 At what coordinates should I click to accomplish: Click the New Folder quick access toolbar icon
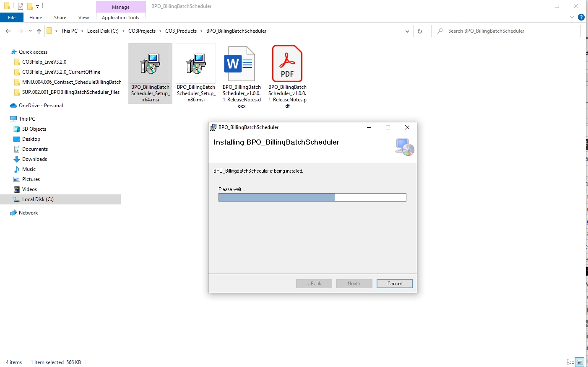click(x=30, y=6)
